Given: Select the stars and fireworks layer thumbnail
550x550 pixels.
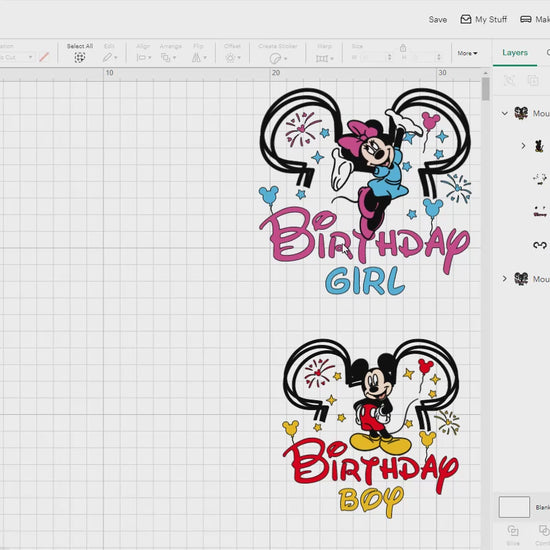Looking at the screenshot, I should tap(540, 179).
